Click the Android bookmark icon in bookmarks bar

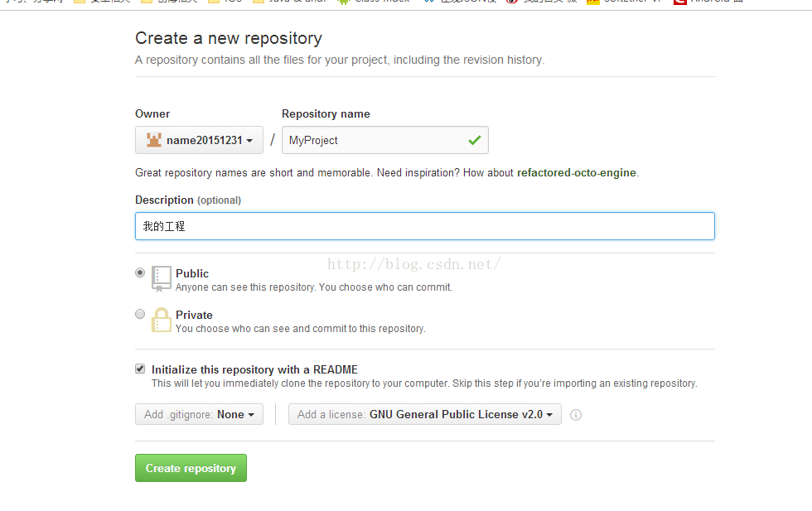[343, 2]
